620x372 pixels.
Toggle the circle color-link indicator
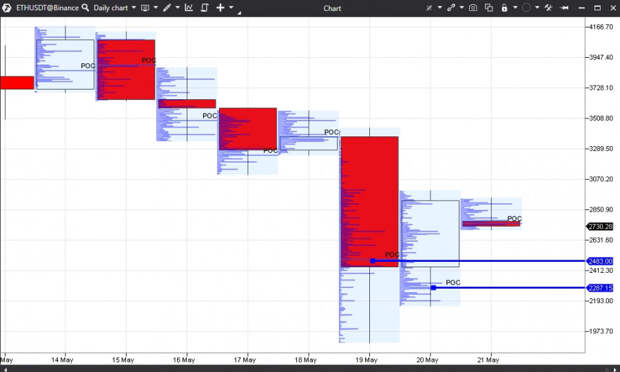526,8
